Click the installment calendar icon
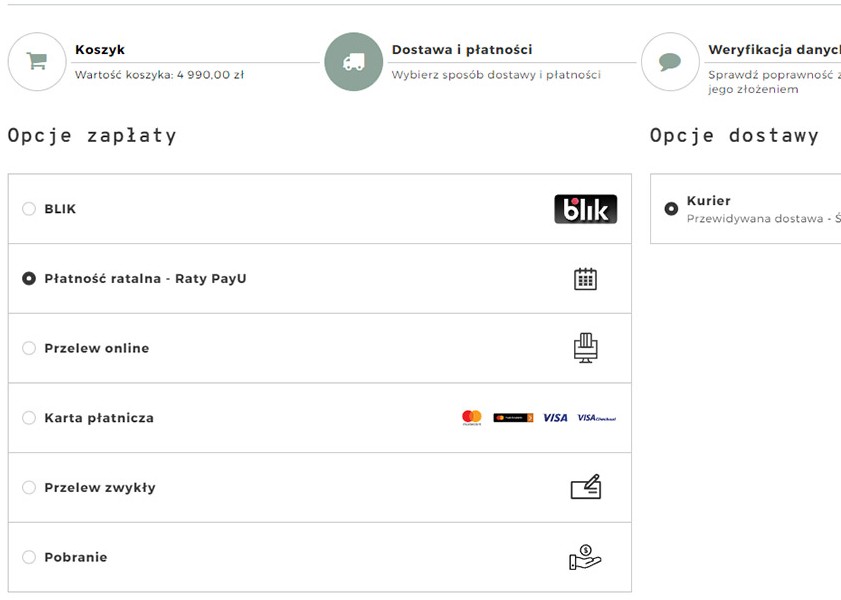Screen dimensions: 841x600 pyautogui.click(x=585, y=279)
